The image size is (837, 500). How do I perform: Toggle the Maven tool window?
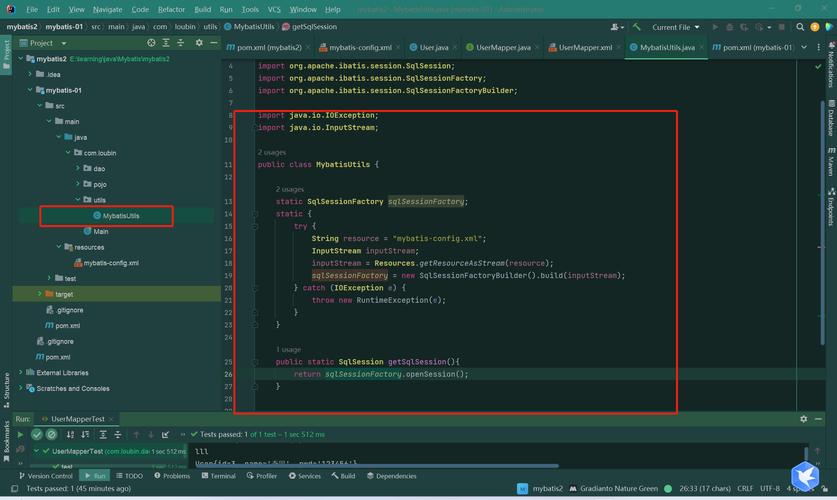pyautogui.click(x=831, y=162)
